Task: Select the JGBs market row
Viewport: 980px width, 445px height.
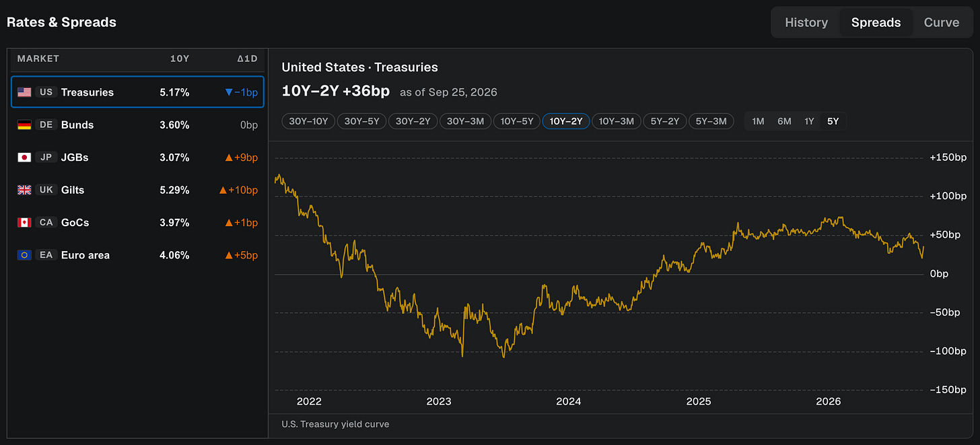Action: click(137, 158)
